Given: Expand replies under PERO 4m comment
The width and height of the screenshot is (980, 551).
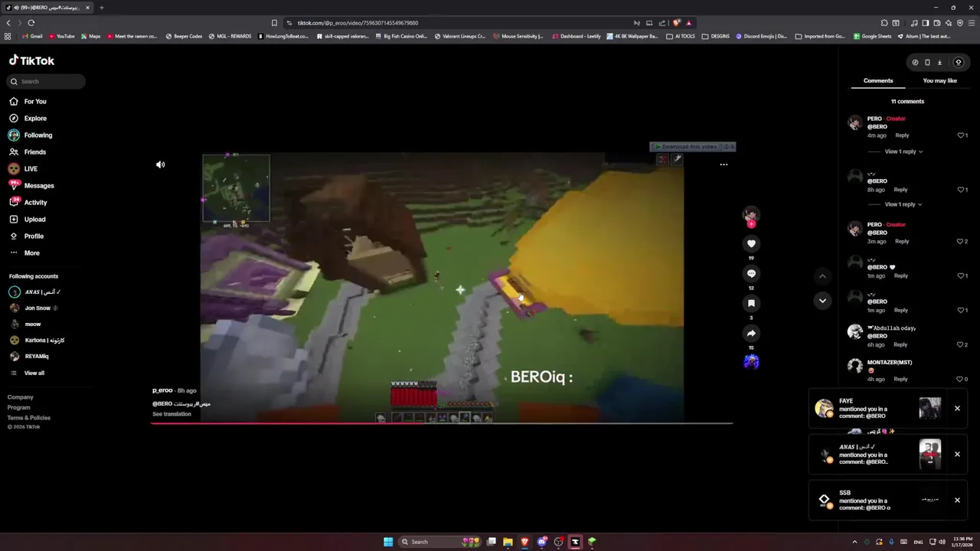Looking at the screenshot, I should (x=903, y=152).
